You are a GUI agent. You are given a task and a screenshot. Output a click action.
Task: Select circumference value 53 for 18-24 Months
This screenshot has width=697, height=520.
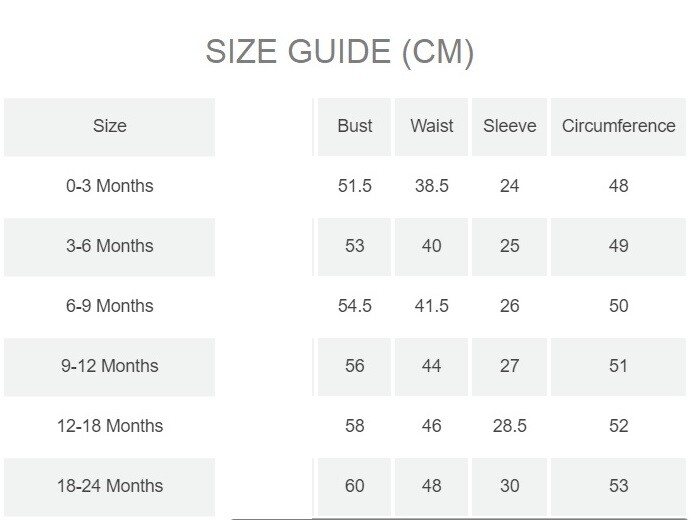[x=618, y=486]
